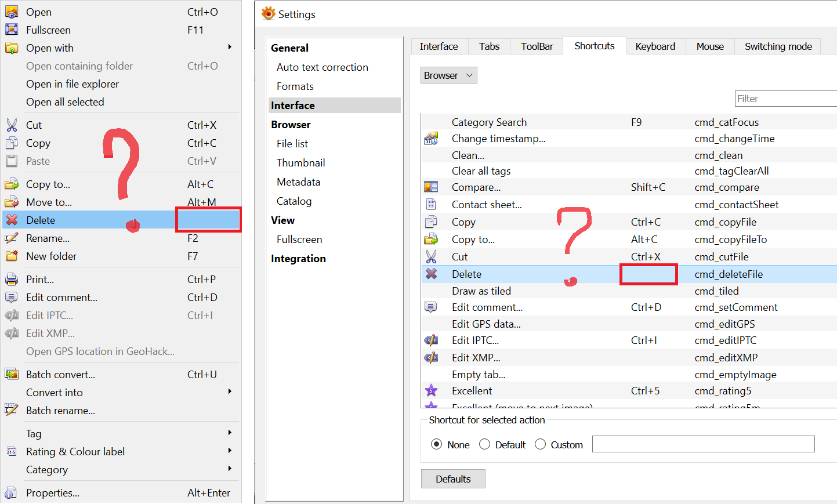Select the cmd_clean command row
This screenshot has width=837, height=504.
[629, 155]
